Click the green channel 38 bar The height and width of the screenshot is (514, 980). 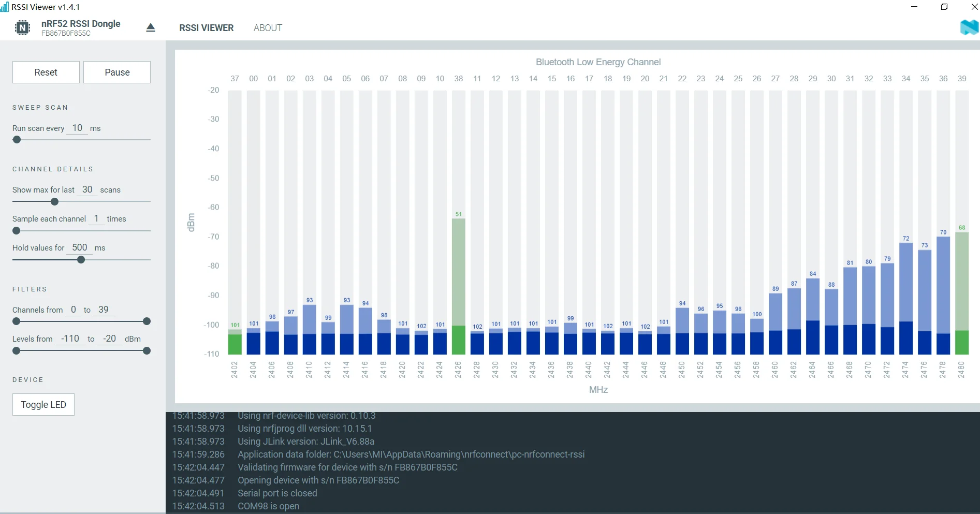tap(459, 286)
